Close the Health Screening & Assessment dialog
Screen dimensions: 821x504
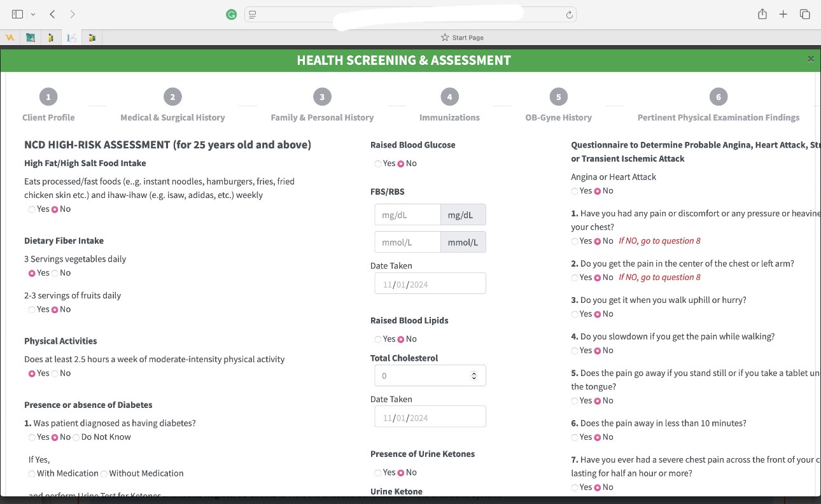811,59
